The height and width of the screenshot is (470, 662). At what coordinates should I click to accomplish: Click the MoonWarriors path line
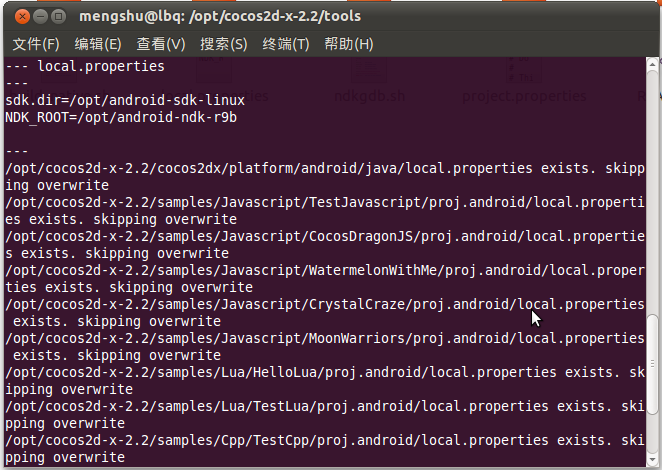pos(325,338)
